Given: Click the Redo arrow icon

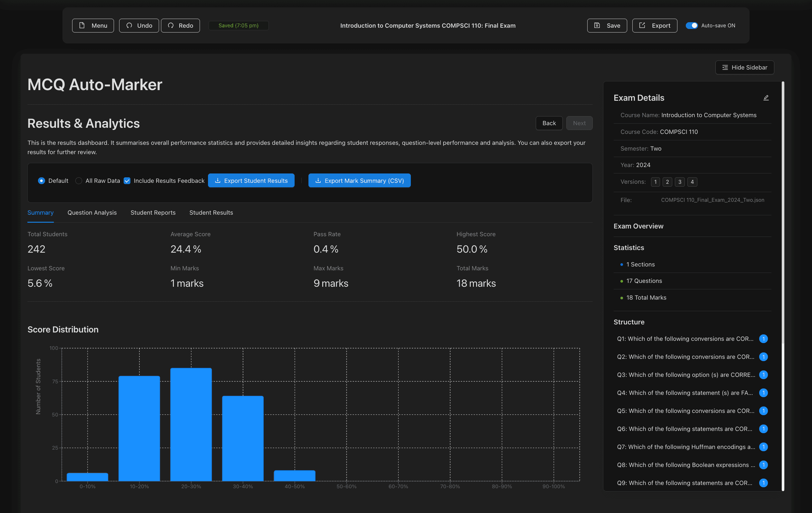Looking at the screenshot, I should (x=171, y=26).
